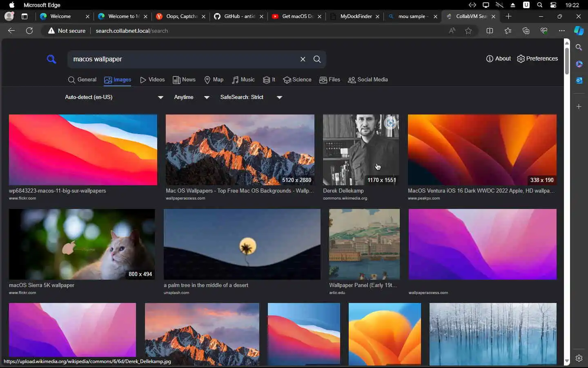Switch to the Get macOS YouTube tab
The height and width of the screenshot is (368, 588).
[297, 16]
